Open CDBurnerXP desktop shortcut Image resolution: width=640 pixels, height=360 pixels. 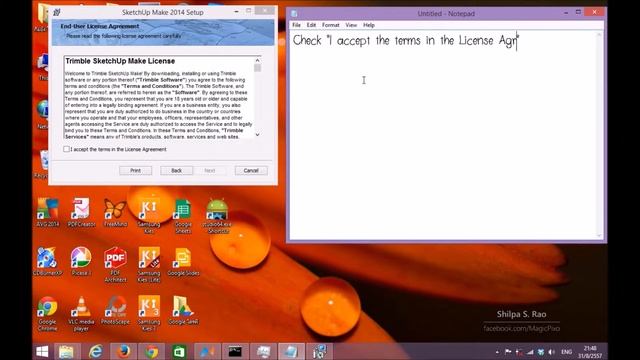[x=47, y=261]
